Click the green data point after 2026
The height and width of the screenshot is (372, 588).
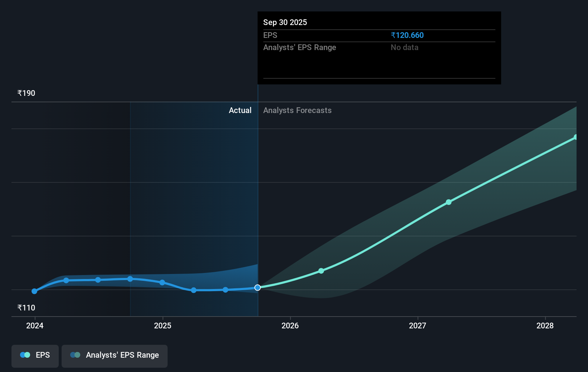coord(321,271)
